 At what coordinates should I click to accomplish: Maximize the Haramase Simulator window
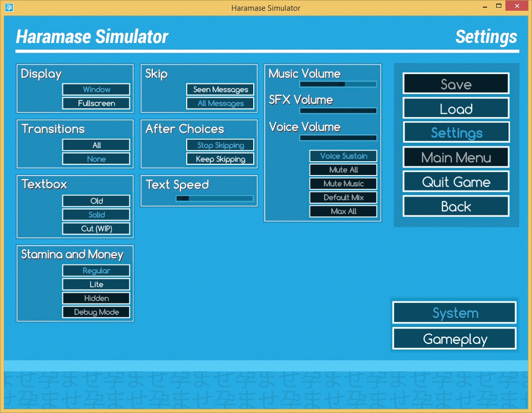[x=499, y=6]
